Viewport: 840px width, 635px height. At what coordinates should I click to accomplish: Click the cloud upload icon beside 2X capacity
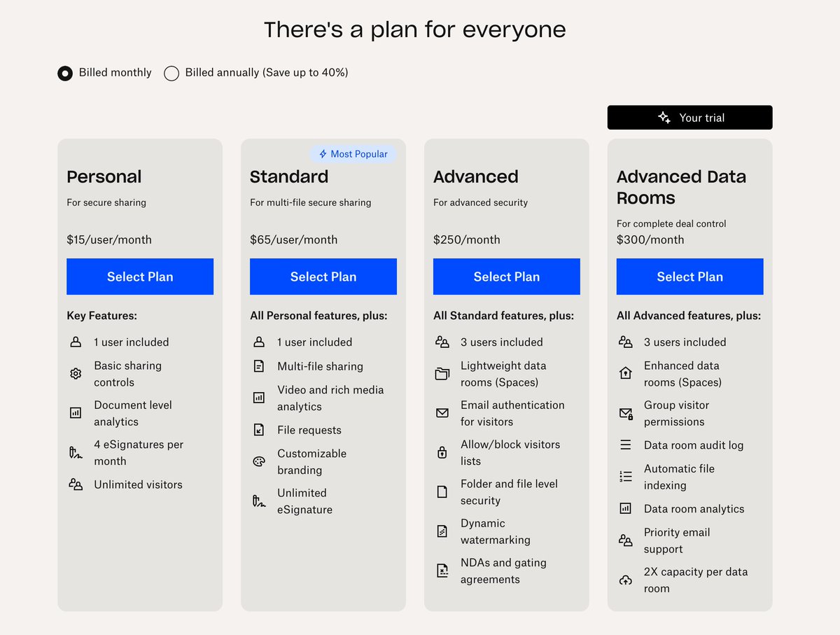(x=626, y=580)
